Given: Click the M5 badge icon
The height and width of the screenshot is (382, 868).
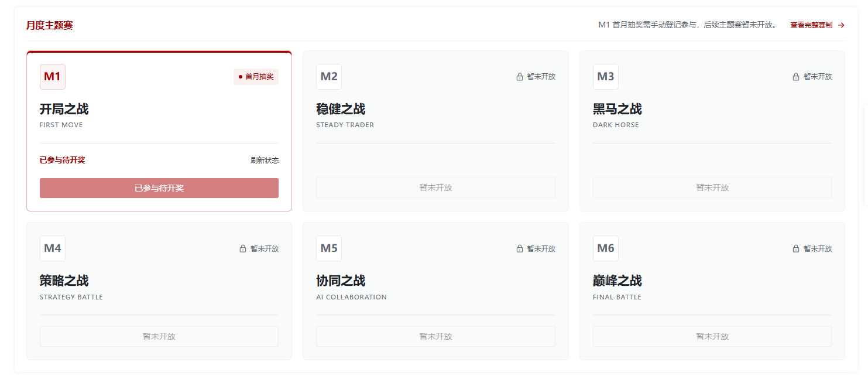Looking at the screenshot, I should (x=329, y=248).
